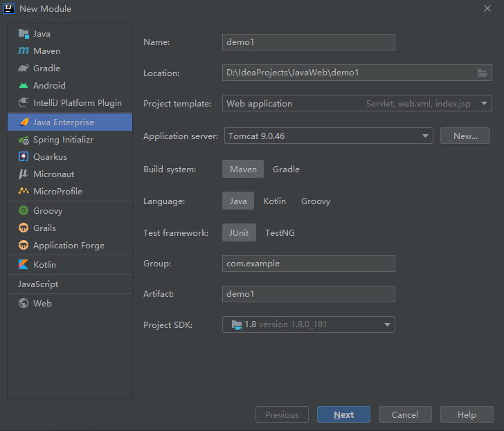Select Groovy entry in the module list
The image size is (504, 431).
pyautogui.click(x=70, y=211)
